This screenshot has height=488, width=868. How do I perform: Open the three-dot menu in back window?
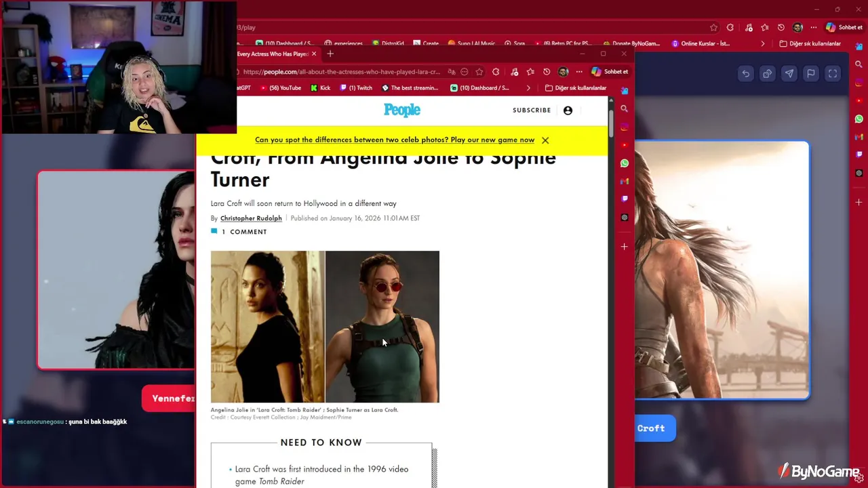click(814, 28)
